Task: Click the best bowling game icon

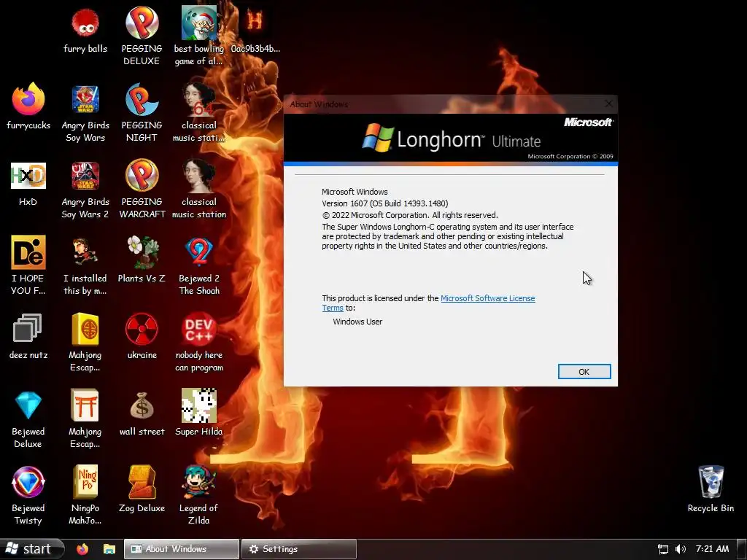Action: [x=198, y=36]
